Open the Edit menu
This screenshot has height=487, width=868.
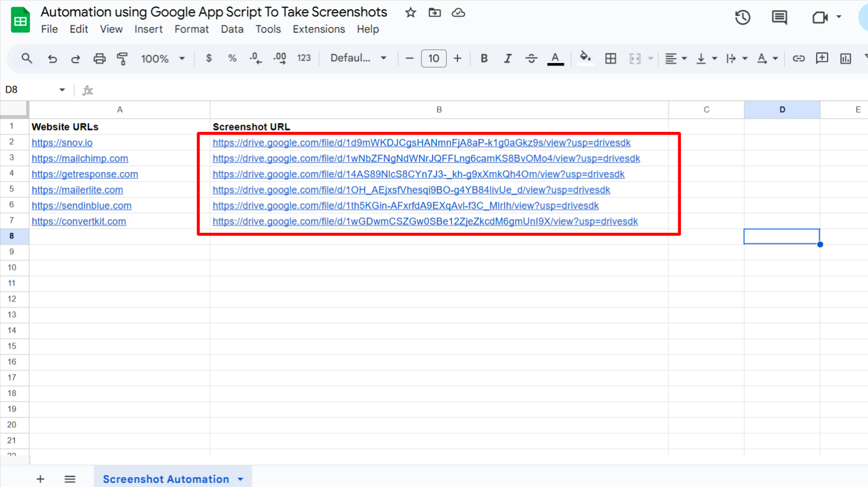(79, 29)
